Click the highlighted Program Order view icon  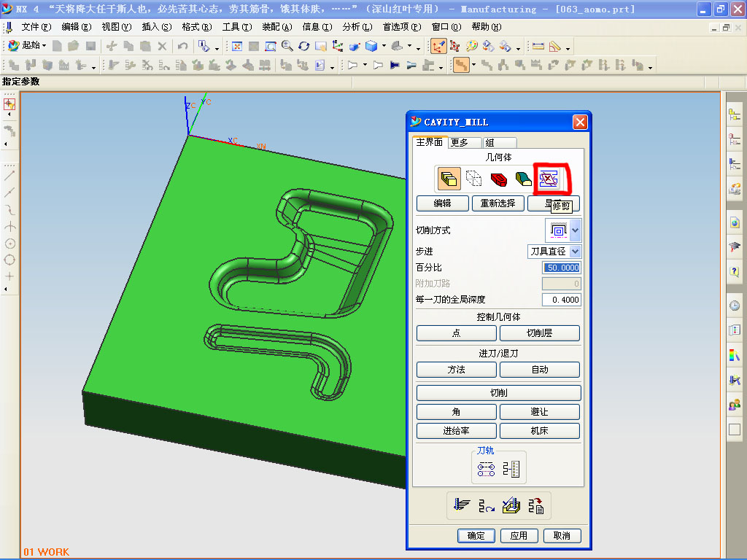click(x=461, y=65)
